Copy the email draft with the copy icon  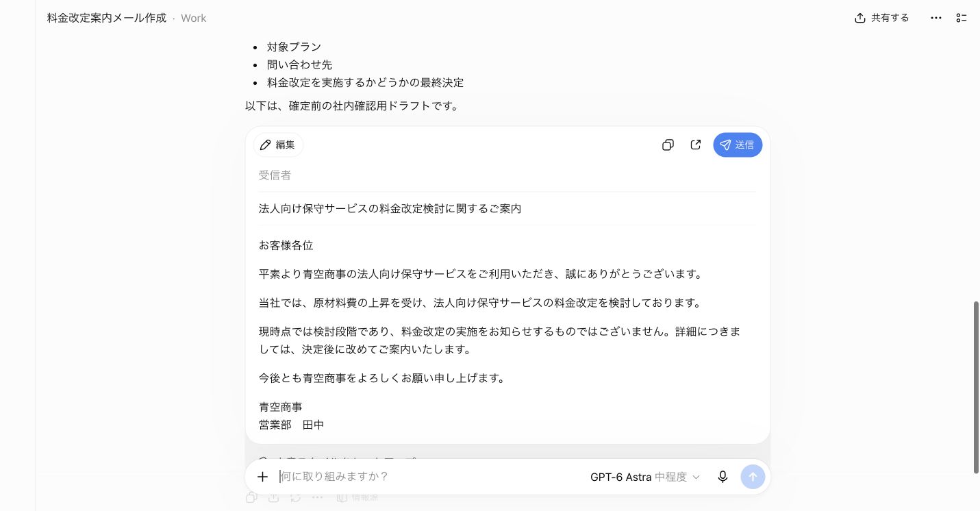coord(668,145)
